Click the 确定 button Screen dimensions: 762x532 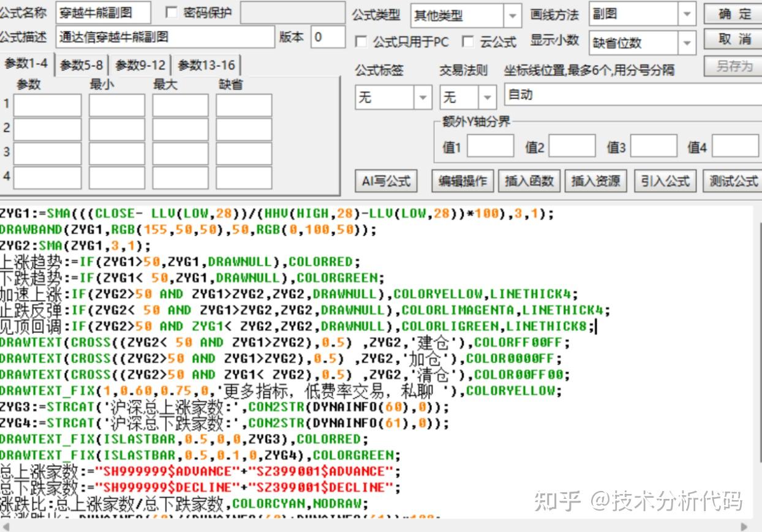[734, 13]
